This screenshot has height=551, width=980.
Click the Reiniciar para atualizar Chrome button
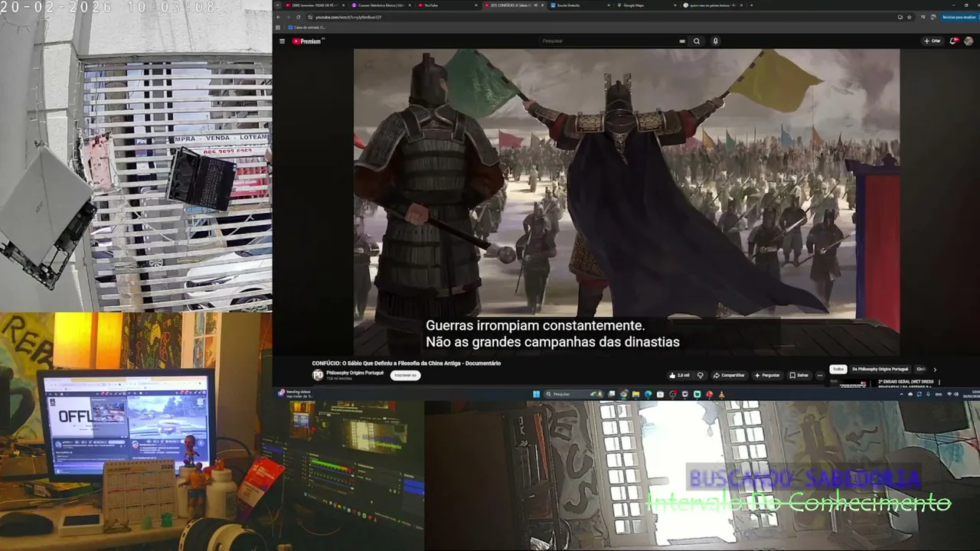point(959,17)
